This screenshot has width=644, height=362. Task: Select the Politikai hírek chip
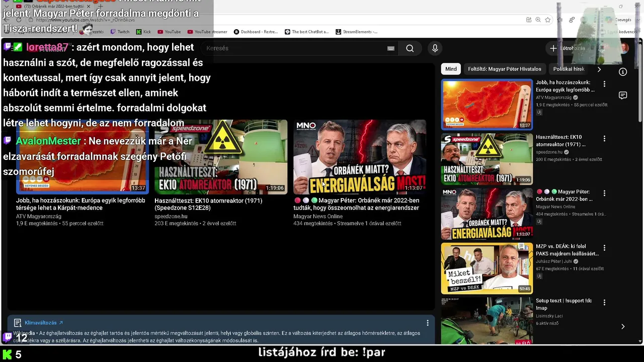click(x=569, y=69)
